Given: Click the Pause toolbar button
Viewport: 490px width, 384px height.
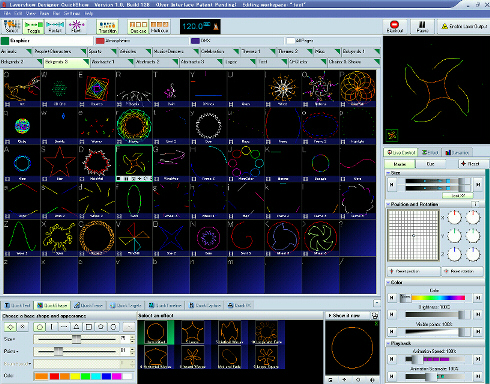Looking at the screenshot, I should 422,26.
